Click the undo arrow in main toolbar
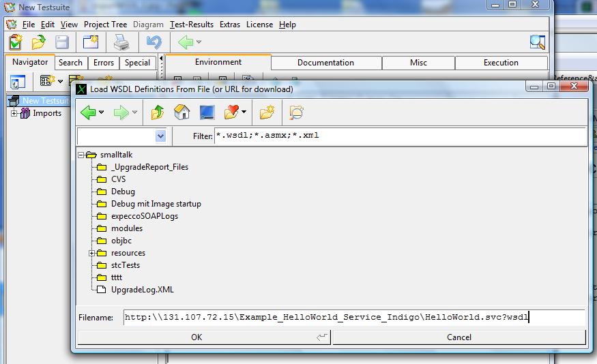 point(154,42)
